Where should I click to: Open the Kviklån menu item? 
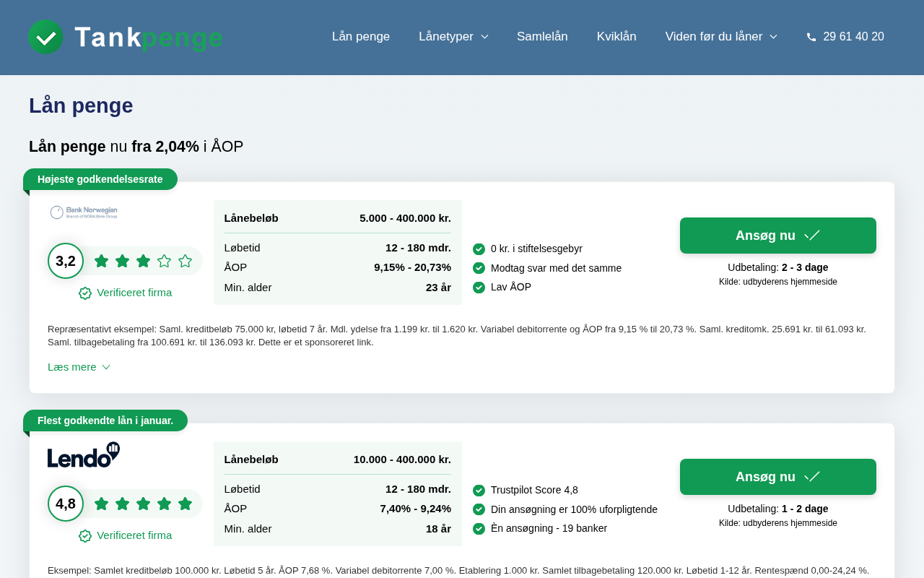coord(616,37)
